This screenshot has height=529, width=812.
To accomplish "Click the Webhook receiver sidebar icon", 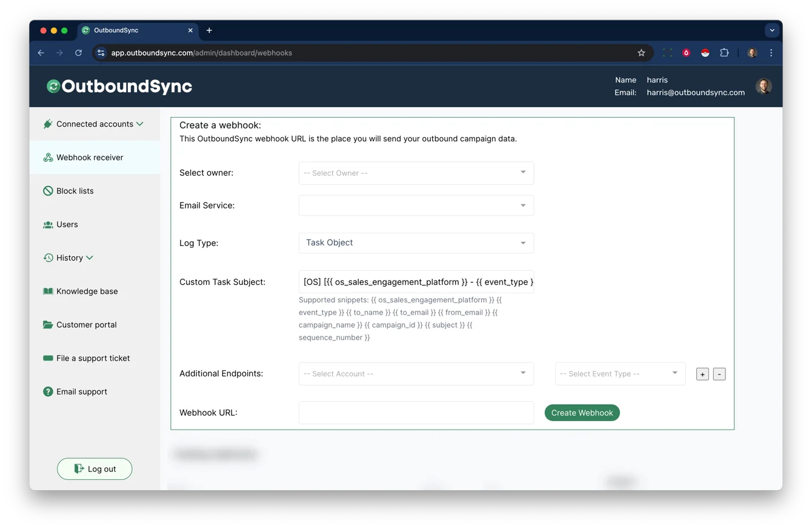I will coord(48,157).
